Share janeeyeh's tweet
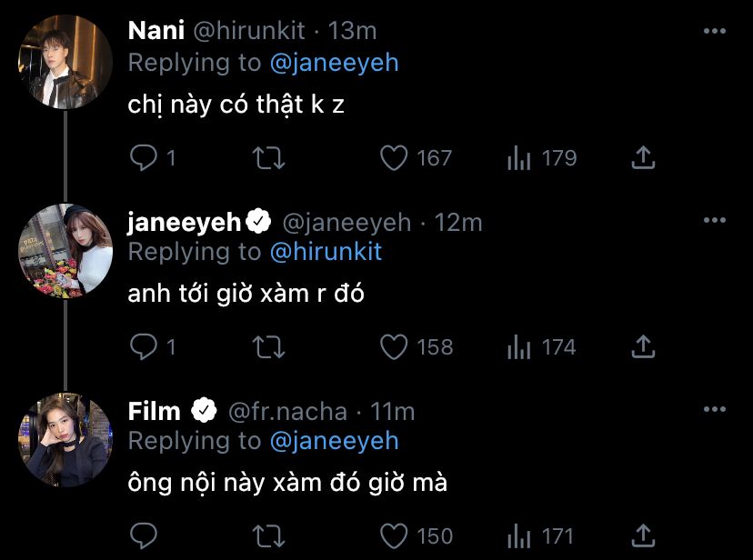The height and width of the screenshot is (560, 753). click(643, 346)
